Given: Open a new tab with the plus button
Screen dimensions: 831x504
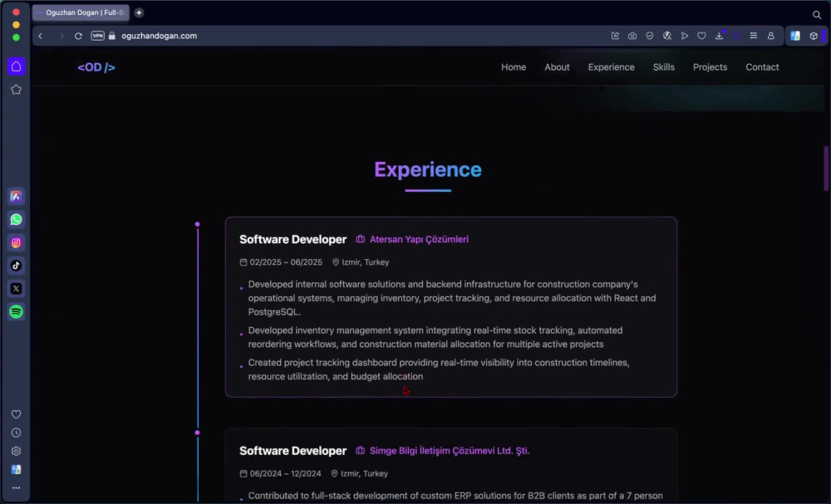Looking at the screenshot, I should click(x=139, y=12).
